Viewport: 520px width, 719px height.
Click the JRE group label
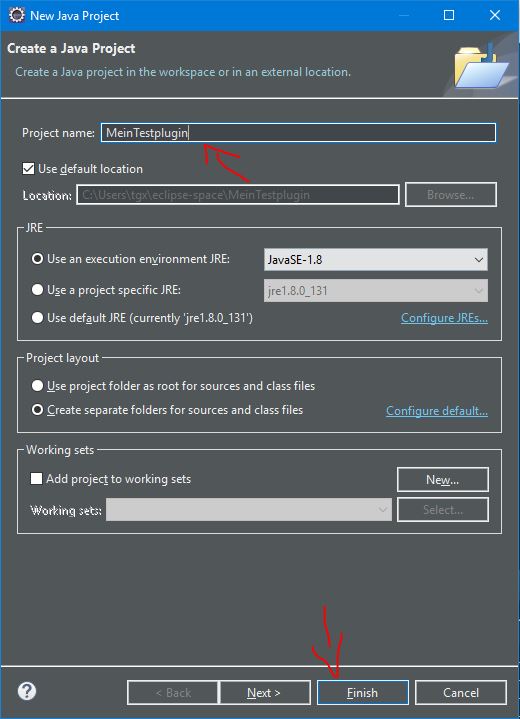coord(34,227)
